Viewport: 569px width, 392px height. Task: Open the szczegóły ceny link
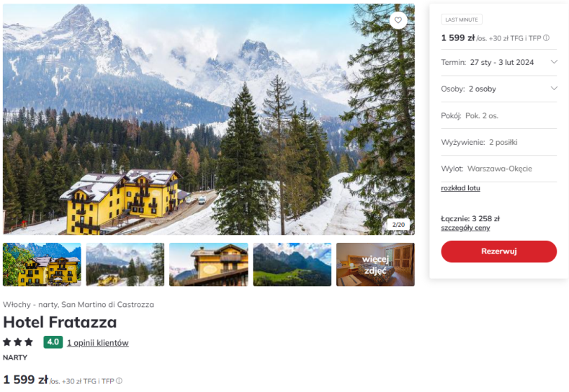pyautogui.click(x=465, y=228)
